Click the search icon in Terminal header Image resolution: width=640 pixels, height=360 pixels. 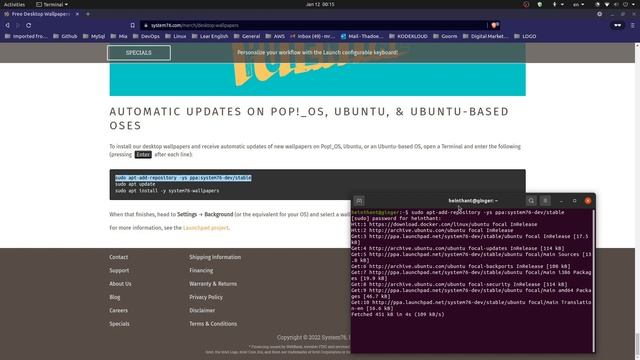coord(531,201)
